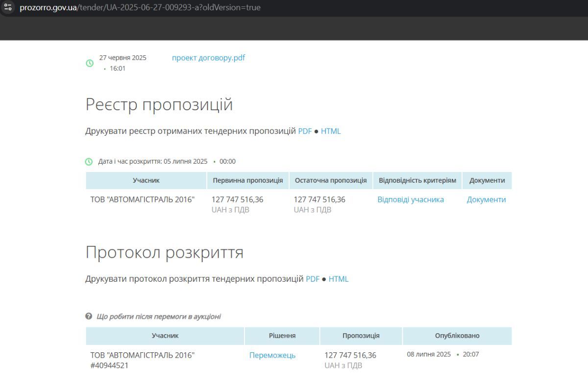Image resolution: width=588 pixels, height=392 pixels.
Task: Open the HTML disclosure protocol
Action: tap(338, 278)
